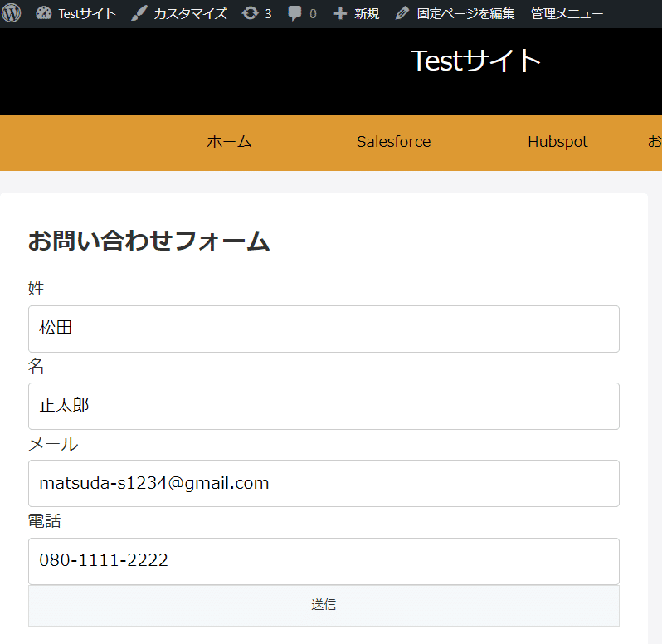The height and width of the screenshot is (644, 662).
Task: Click the メール field label
Action: click(53, 444)
